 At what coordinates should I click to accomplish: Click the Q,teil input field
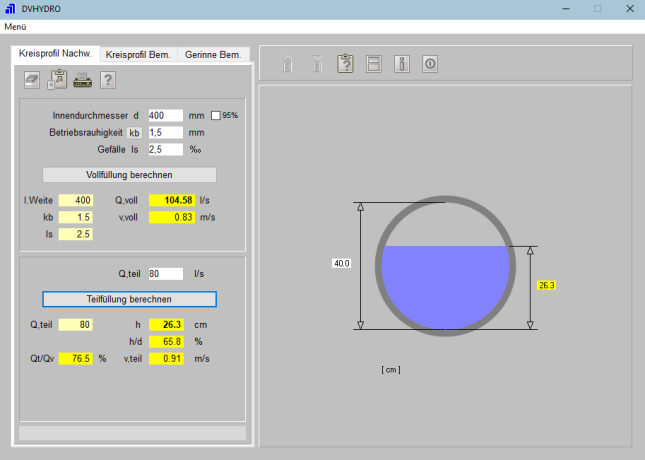click(165, 273)
